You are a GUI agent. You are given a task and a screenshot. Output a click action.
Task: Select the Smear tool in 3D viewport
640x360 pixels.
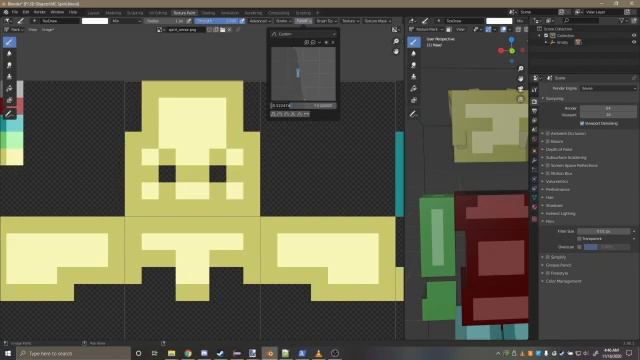click(x=413, y=65)
